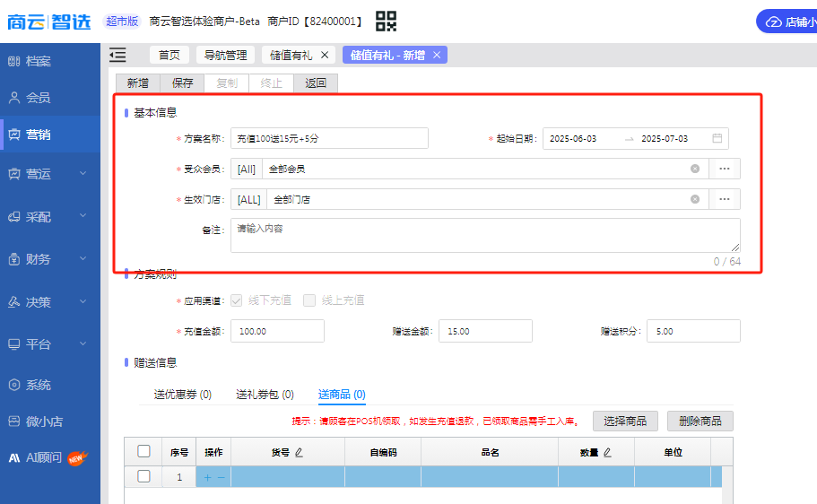This screenshot has height=504, width=817.
Task: Click into the 备注 text area
Action: (x=484, y=235)
